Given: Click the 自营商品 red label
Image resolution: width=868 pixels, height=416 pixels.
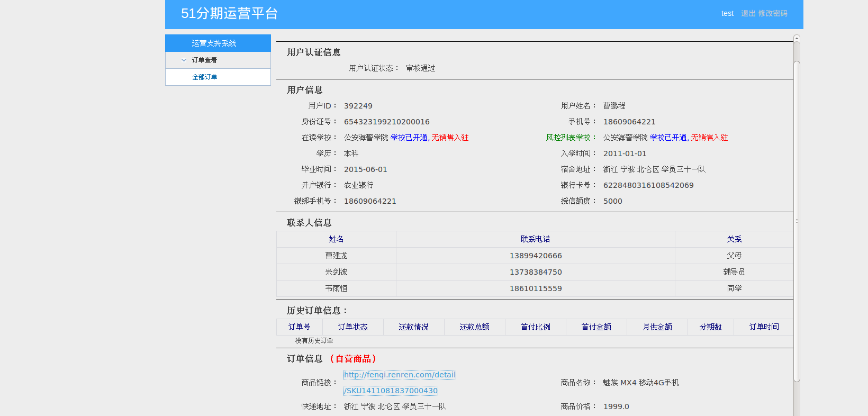Looking at the screenshot, I should 353,359.
